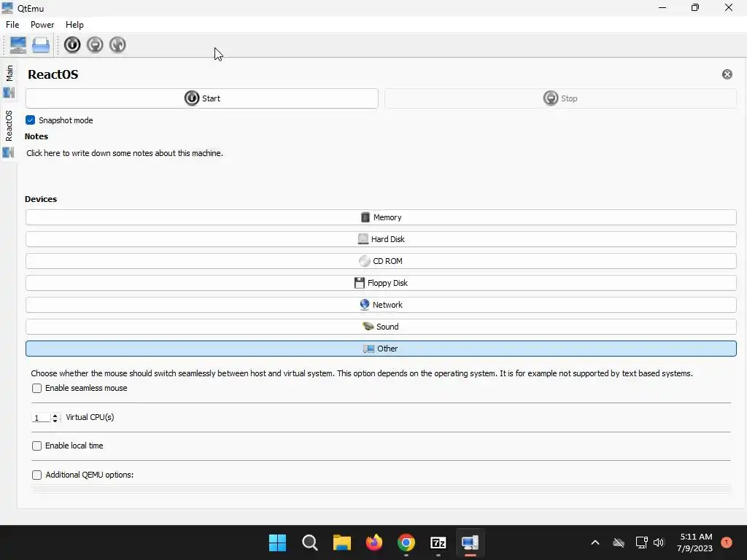This screenshot has height=560, width=747.
Task: Click the open machine printer-like toolbar icon
Action: pos(41,44)
